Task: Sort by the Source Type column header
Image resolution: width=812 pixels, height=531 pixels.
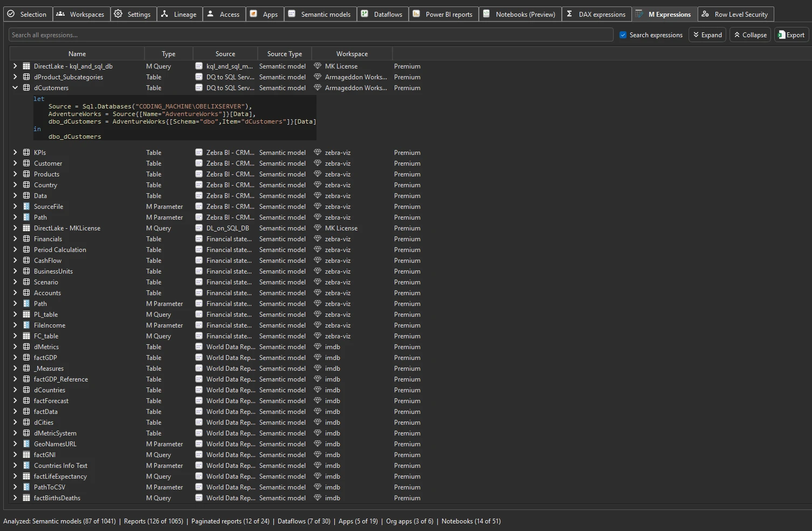Action: [x=284, y=54]
